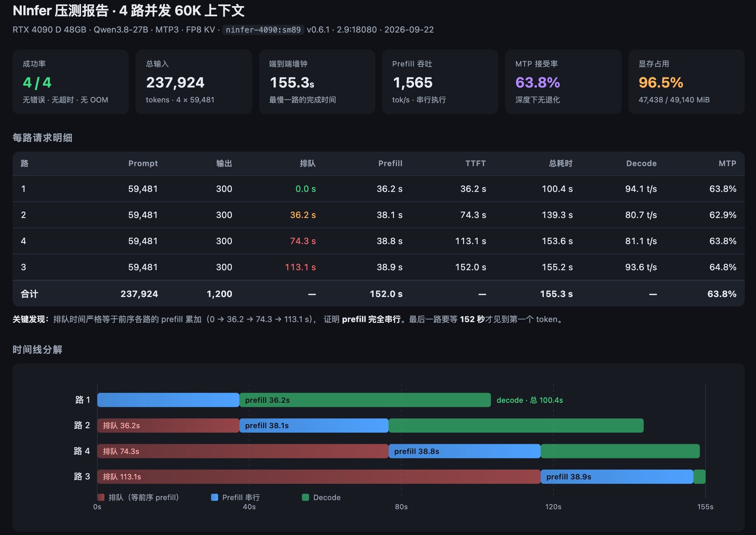Click the 输出 column header
The width and height of the screenshot is (756, 535).
pyautogui.click(x=224, y=163)
